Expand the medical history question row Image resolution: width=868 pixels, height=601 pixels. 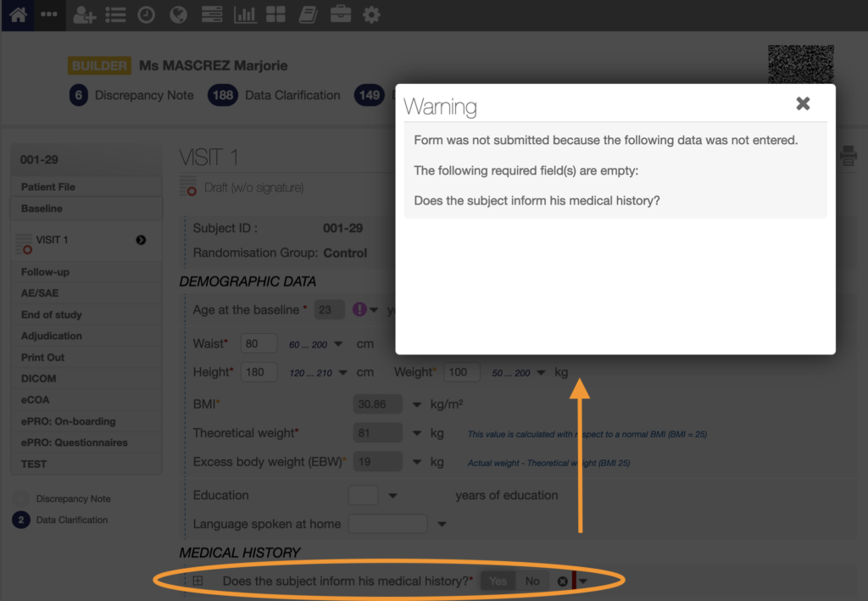click(x=198, y=581)
